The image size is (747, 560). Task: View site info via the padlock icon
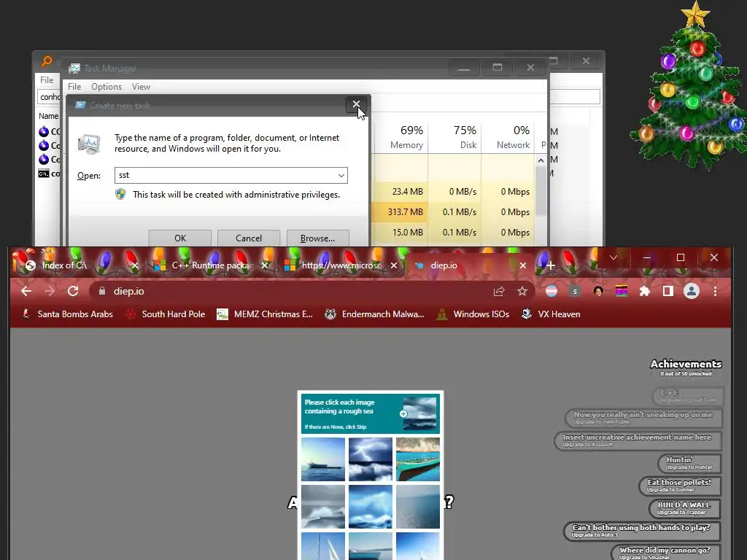(102, 291)
